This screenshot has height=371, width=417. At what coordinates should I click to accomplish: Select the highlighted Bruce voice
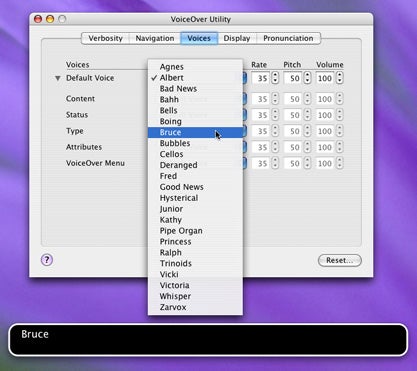pyautogui.click(x=195, y=132)
